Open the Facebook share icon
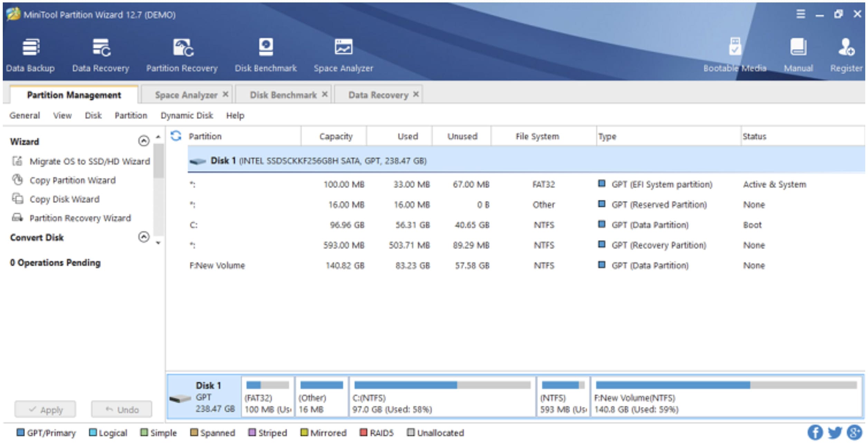This screenshot has width=868, height=446. point(815,433)
